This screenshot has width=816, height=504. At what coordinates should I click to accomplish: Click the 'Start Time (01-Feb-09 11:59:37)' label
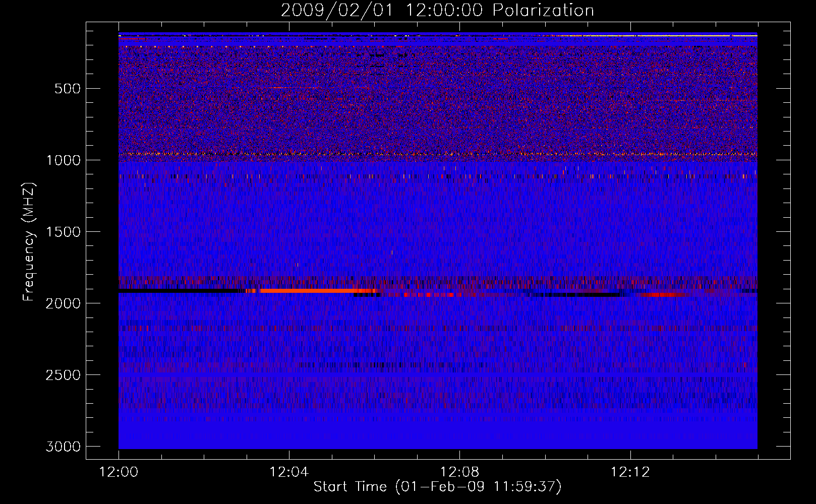pyautogui.click(x=437, y=487)
